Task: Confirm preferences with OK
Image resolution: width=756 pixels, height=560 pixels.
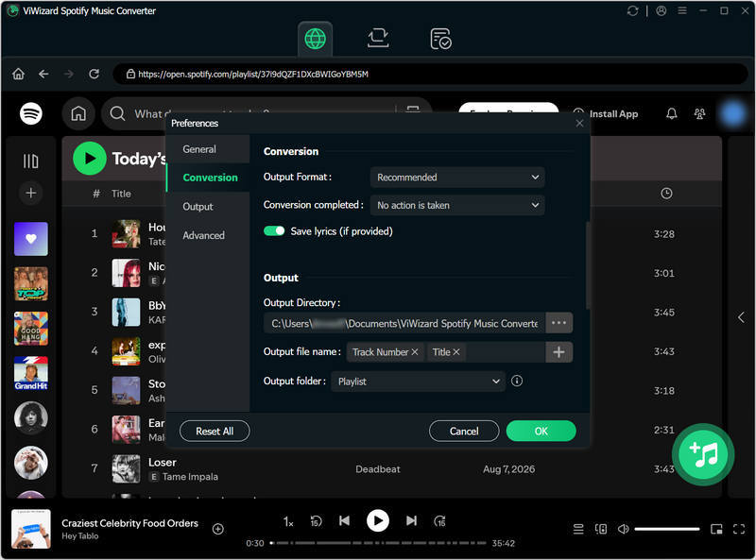Action: (x=541, y=432)
